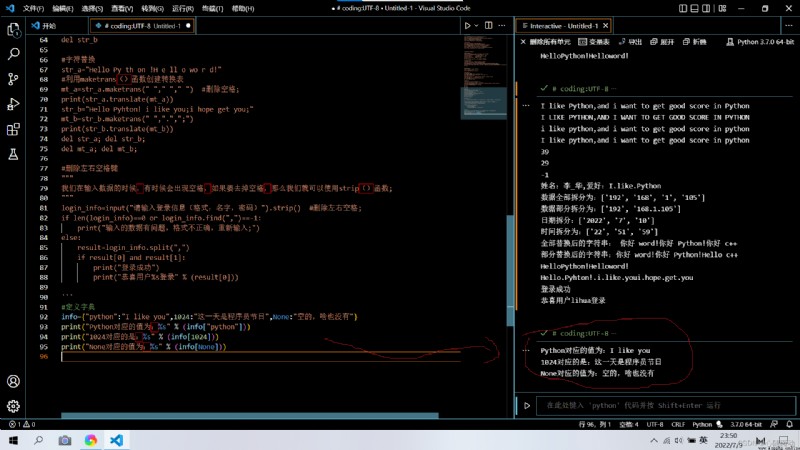Image resolution: width=800 pixels, height=450 pixels.
Task: Open customize layout icon
Action: pos(722,8)
